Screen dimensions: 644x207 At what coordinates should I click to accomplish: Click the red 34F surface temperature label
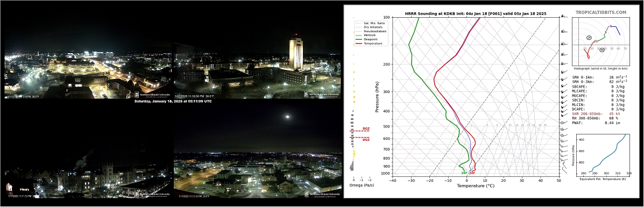click(x=472, y=173)
